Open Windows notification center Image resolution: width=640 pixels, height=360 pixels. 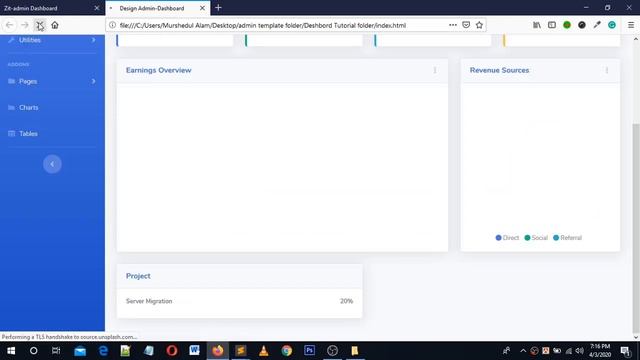click(x=625, y=351)
